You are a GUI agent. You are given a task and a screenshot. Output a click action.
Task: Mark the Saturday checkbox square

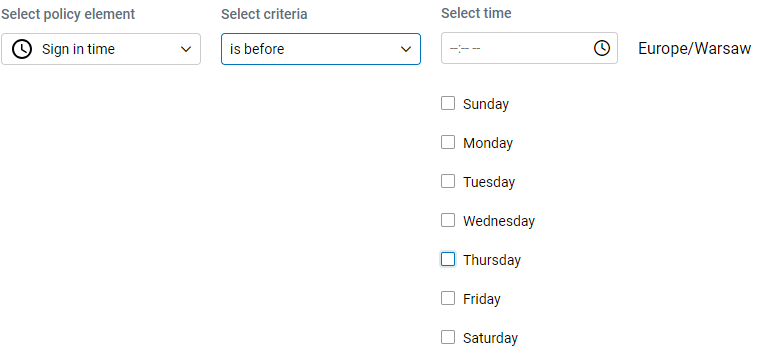(448, 337)
